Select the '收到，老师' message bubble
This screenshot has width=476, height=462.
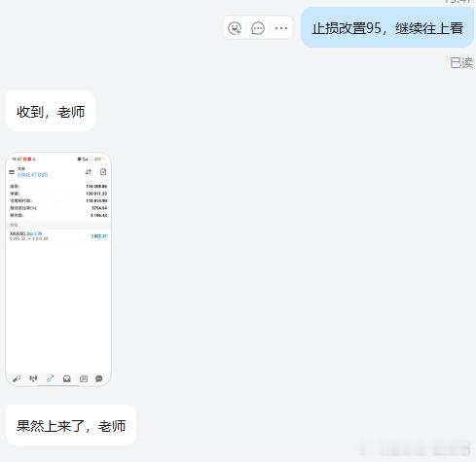pyautogui.click(x=51, y=111)
